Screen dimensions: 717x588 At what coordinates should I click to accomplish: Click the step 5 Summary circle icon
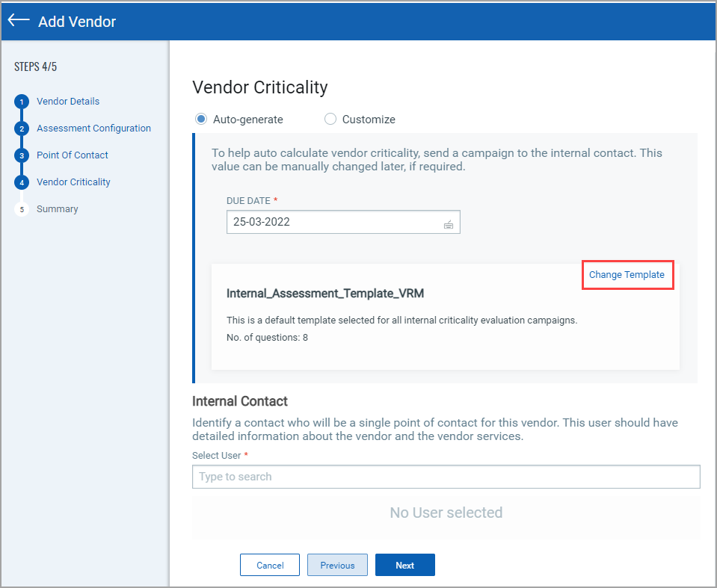point(22,210)
